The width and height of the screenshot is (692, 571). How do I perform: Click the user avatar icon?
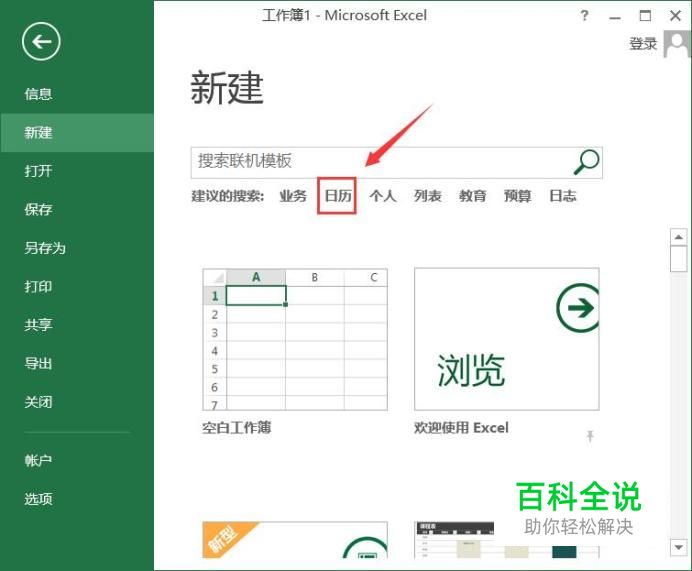pyautogui.click(x=677, y=44)
